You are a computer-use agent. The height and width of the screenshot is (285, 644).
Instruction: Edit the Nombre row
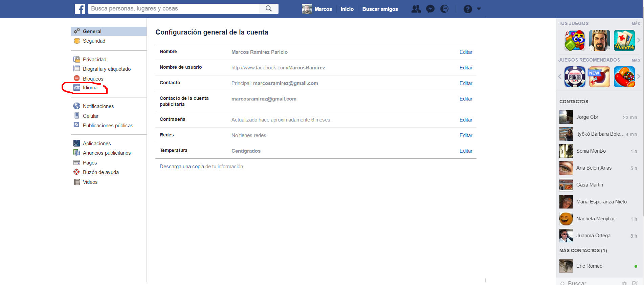(x=466, y=52)
